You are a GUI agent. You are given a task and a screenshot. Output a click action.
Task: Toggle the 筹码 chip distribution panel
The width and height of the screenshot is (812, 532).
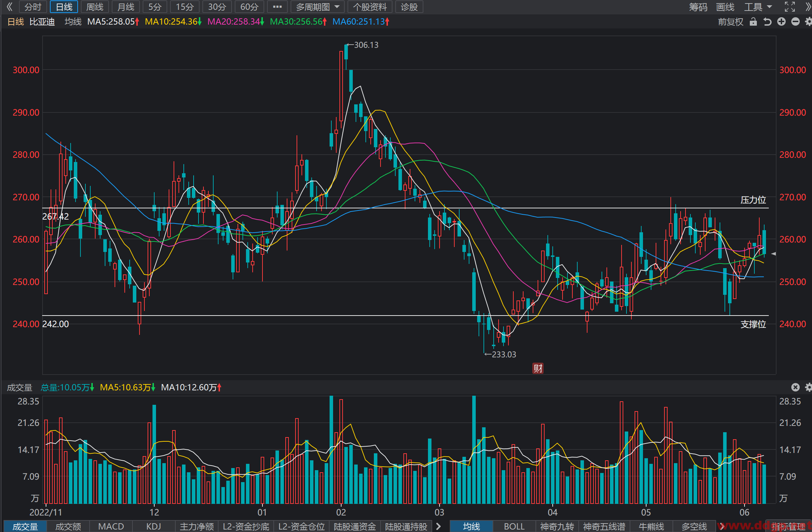point(698,7)
